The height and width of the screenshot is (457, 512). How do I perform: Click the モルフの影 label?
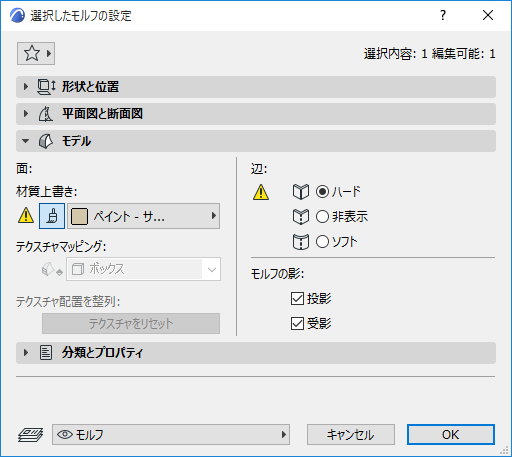pos(277,274)
